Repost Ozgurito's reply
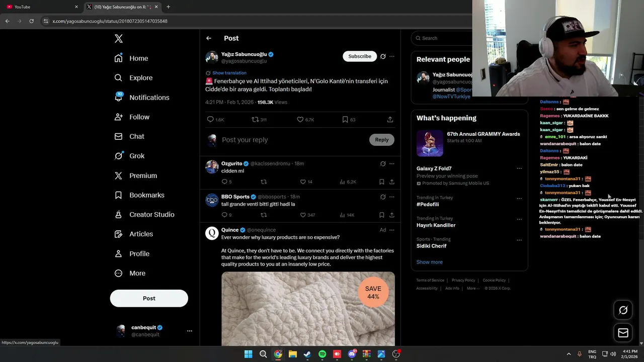Image resolution: width=644 pixels, height=362 pixels. (263, 182)
